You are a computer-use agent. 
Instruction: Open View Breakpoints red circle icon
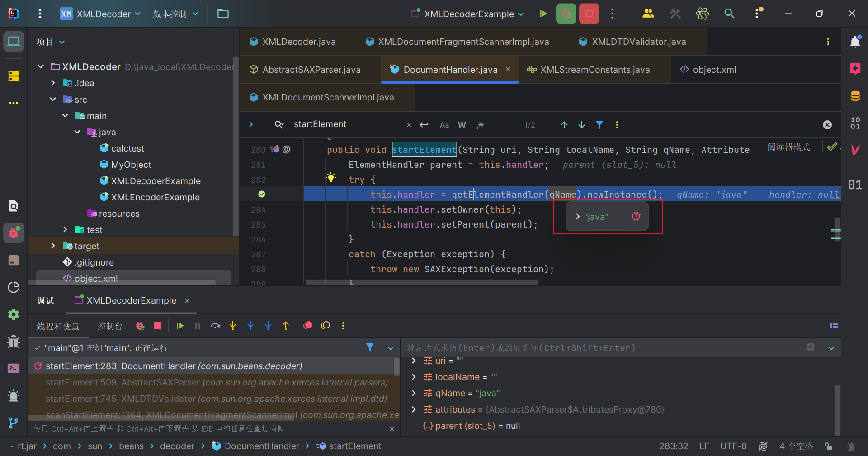tap(308, 326)
